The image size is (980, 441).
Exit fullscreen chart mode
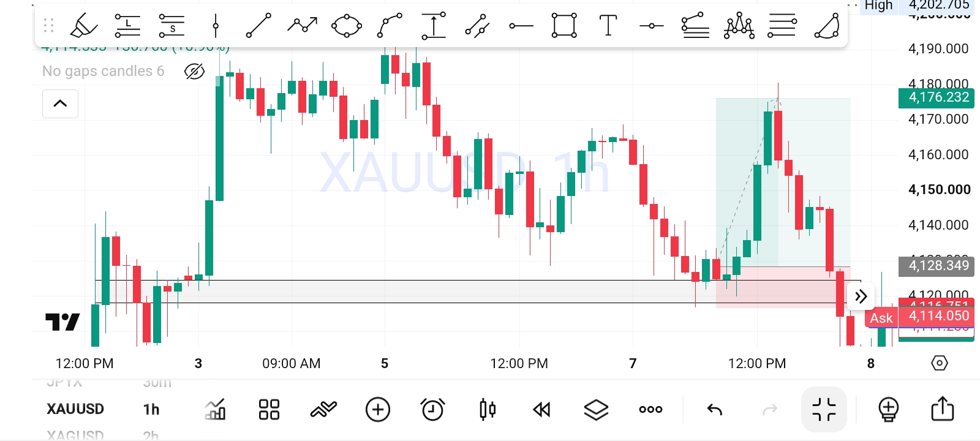[824, 409]
